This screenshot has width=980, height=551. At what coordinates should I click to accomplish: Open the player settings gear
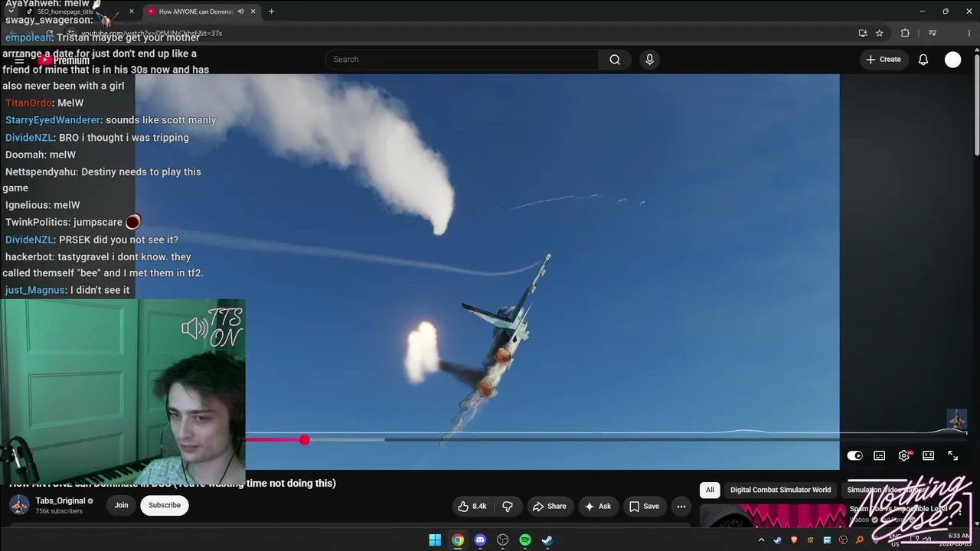click(904, 455)
